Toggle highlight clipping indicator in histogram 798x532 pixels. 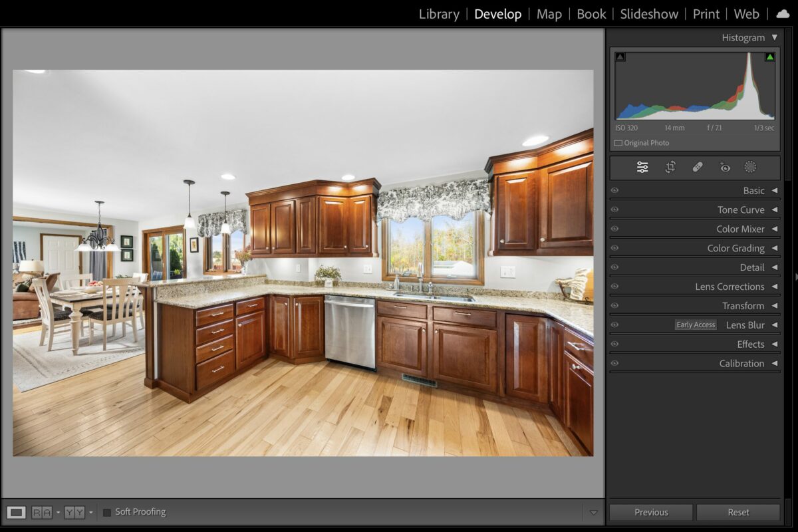pyautogui.click(x=769, y=57)
